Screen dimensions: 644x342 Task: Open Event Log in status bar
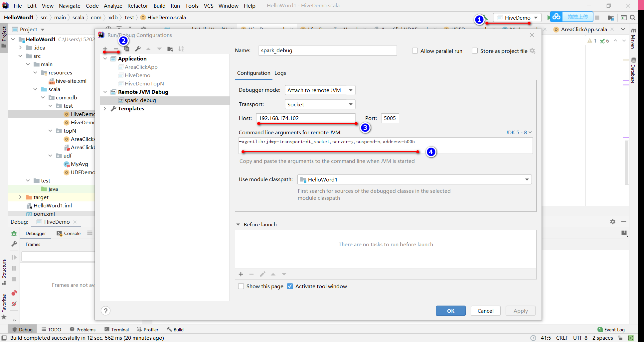pos(611,330)
